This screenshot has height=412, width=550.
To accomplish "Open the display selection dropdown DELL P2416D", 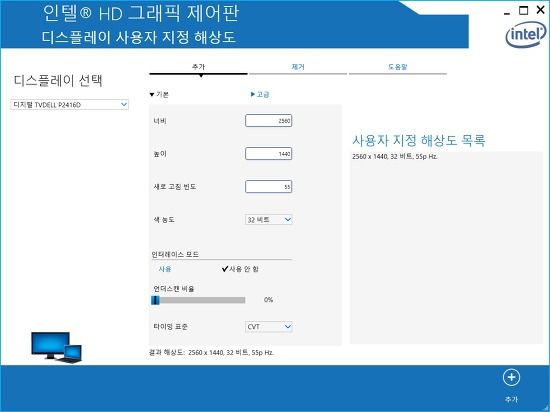I will point(69,104).
